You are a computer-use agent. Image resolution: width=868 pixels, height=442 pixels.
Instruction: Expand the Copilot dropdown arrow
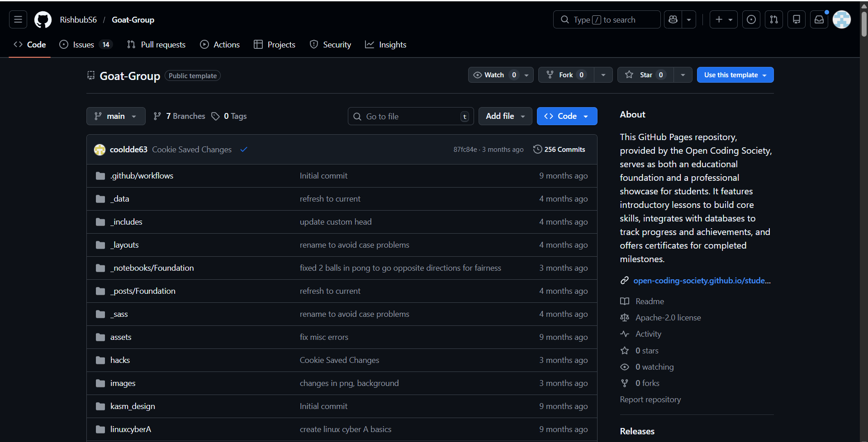coord(689,19)
